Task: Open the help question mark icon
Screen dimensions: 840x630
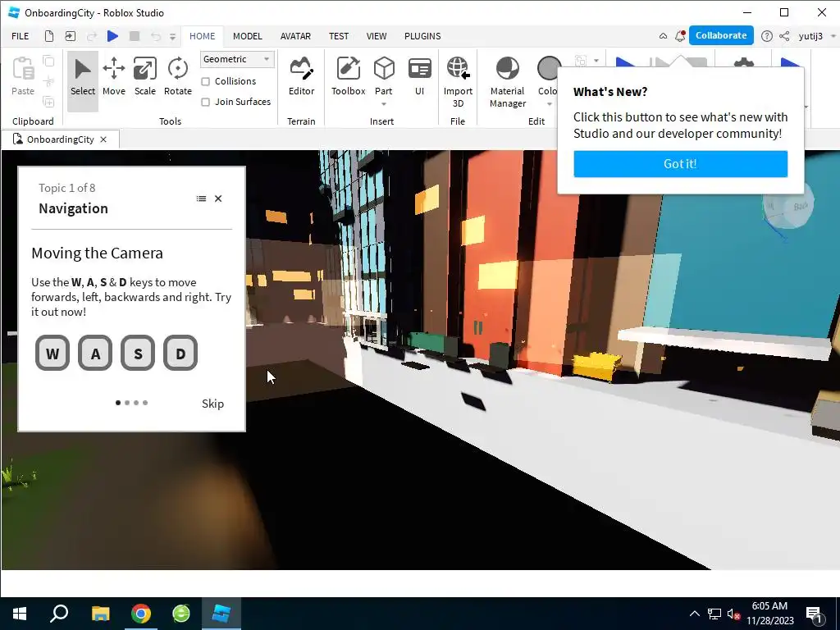Action: click(x=767, y=36)
